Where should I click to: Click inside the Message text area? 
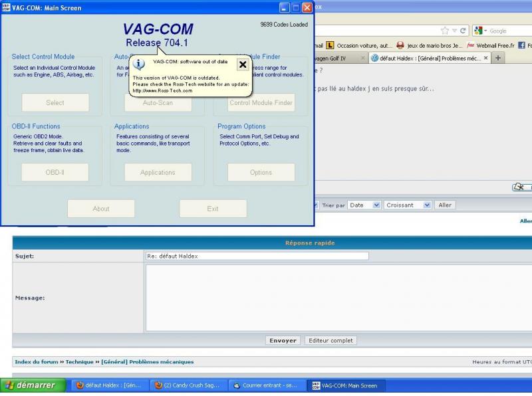[338, 298]
